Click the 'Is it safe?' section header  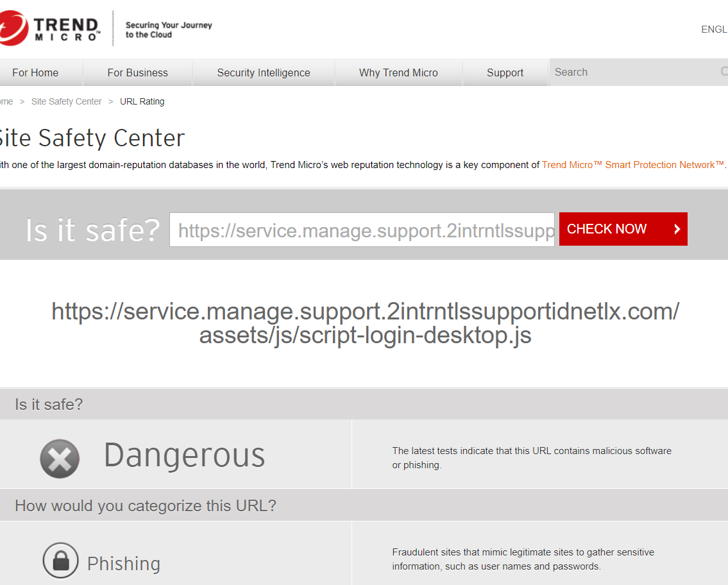[x=49, y=404]
